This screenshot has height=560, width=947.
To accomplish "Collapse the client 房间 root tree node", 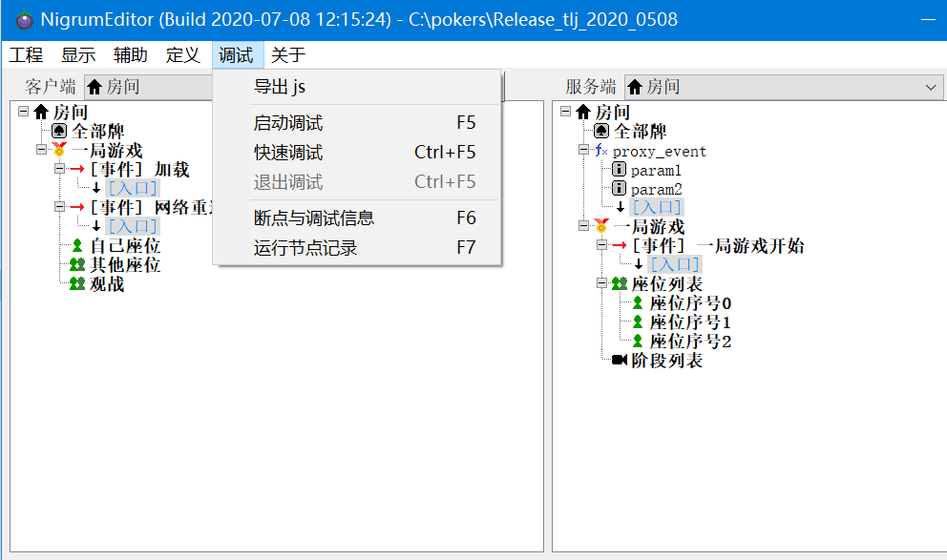I will click(x=23, y=113).
